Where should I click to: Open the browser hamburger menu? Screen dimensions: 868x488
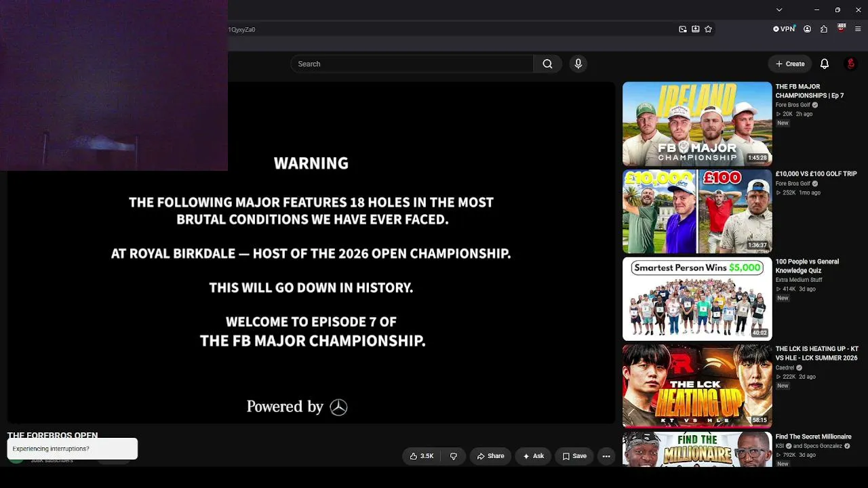858,29
